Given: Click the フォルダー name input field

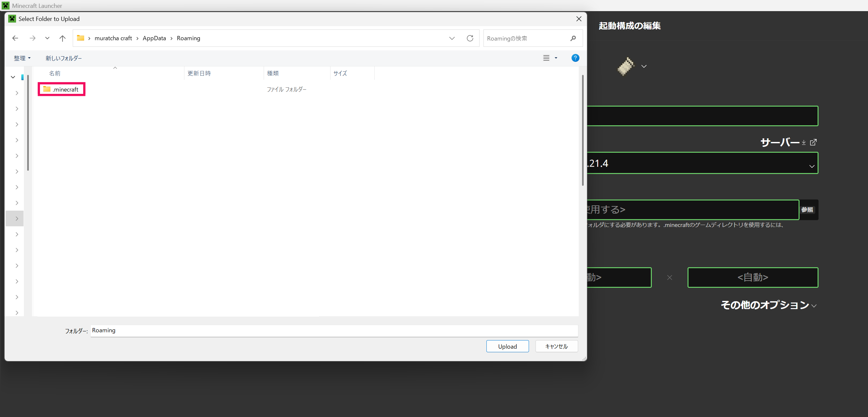Looking at the screenshot, I should [x=333, y=331].
